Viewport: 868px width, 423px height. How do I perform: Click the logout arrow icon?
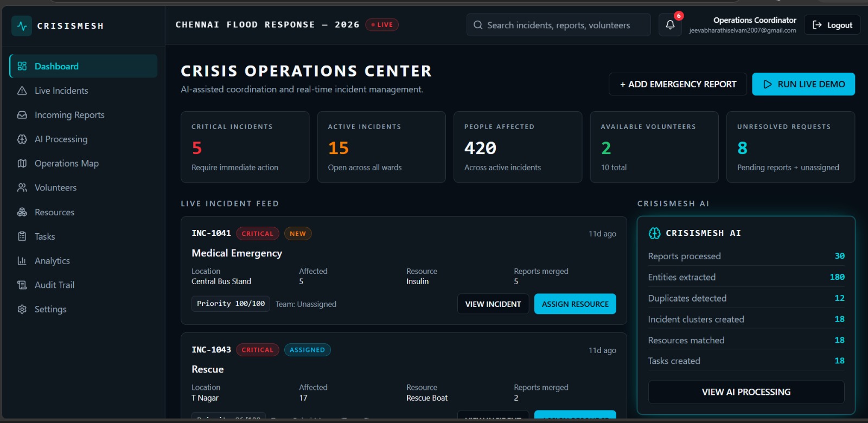817,25
